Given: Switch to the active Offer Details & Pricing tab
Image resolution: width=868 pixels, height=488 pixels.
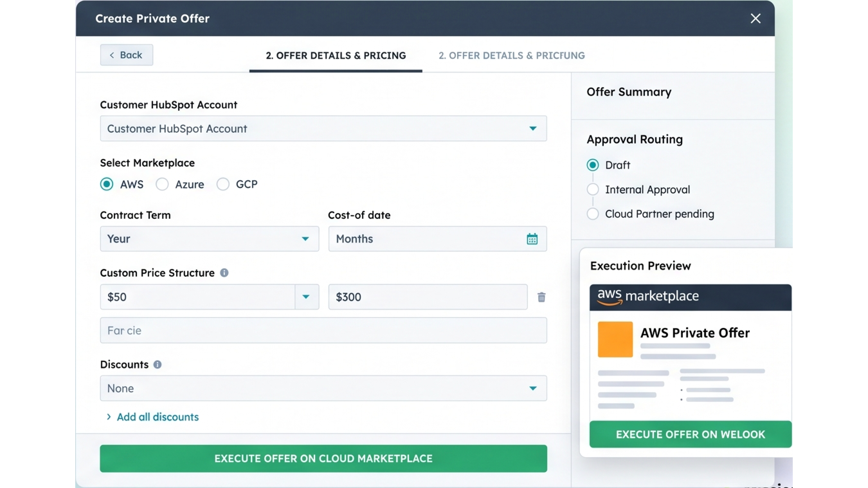Looking at the screenshot, I should (x=336, y=56).
